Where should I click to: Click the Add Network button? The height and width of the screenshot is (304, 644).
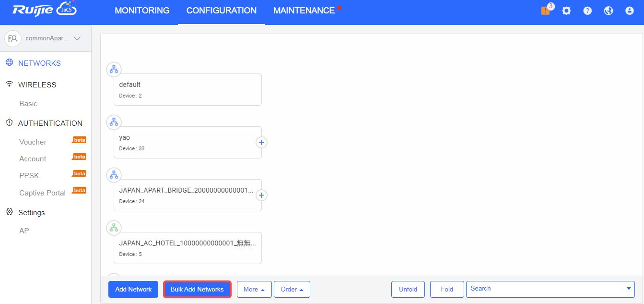coord(133,290)
